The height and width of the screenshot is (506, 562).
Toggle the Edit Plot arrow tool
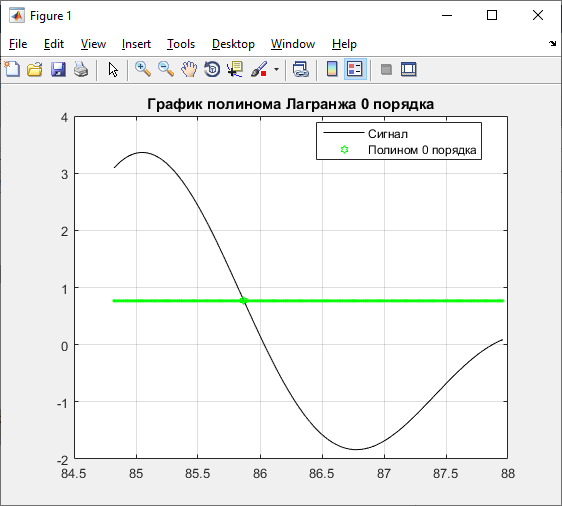(113, 69)
